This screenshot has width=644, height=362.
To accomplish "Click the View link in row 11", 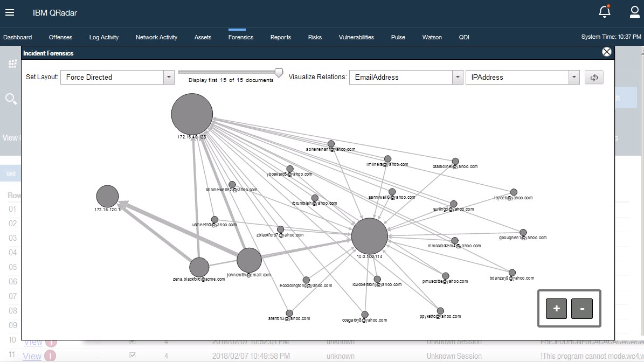I will pyautogui.click(x=32, y=356).
